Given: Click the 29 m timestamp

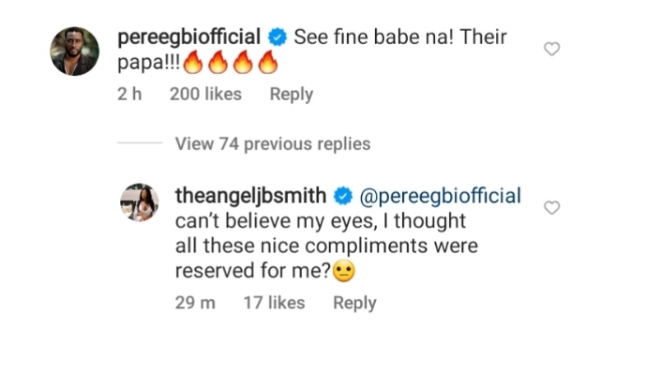Looking at the screenshot, I should (195, 303).
